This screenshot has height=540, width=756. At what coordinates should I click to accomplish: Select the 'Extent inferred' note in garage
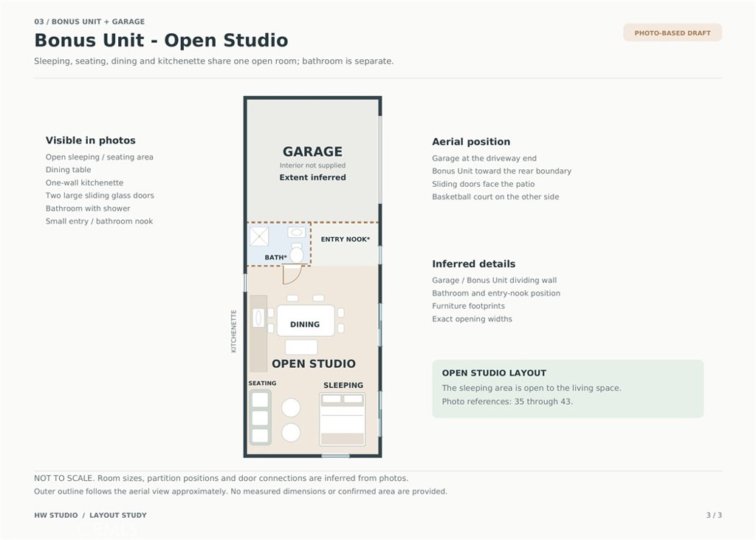[x=312, y=177]
